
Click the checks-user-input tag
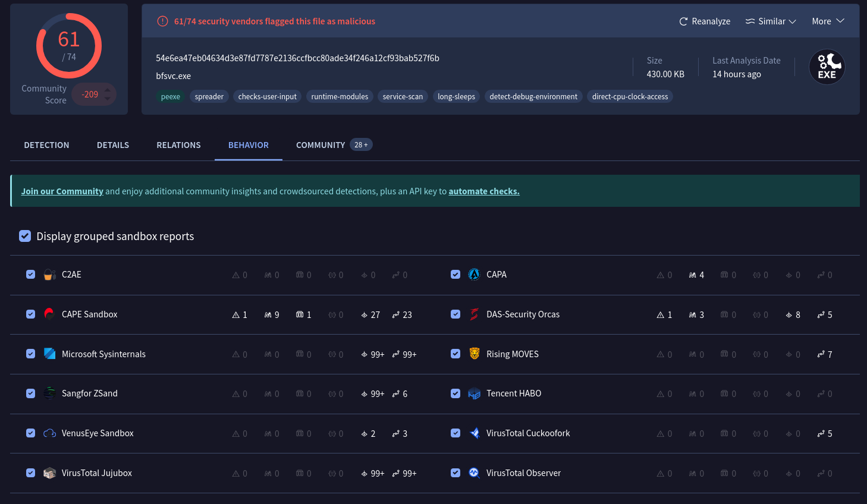pos(268,96)
